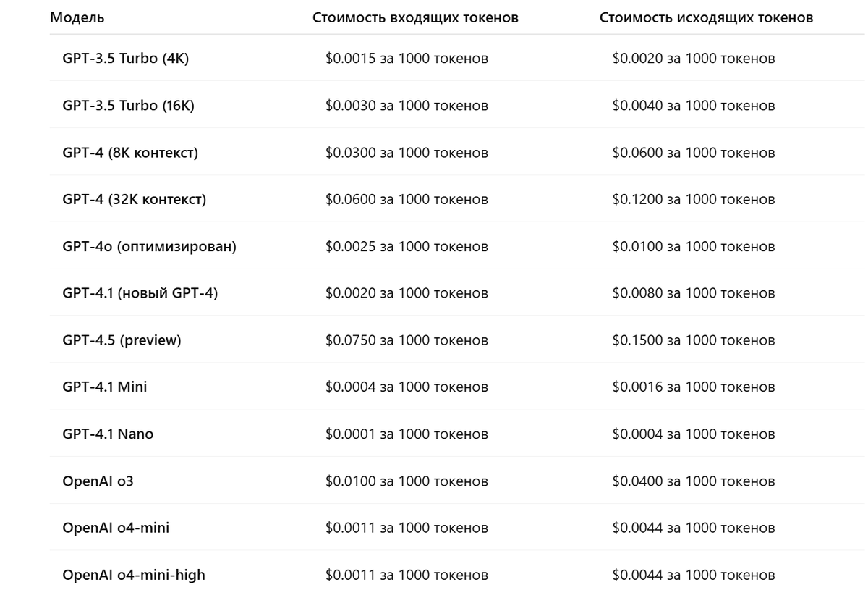868x590 pixels.
Task: Select the 'GPT-4 (8K контекст)' cell
Action: coord(130,153)
